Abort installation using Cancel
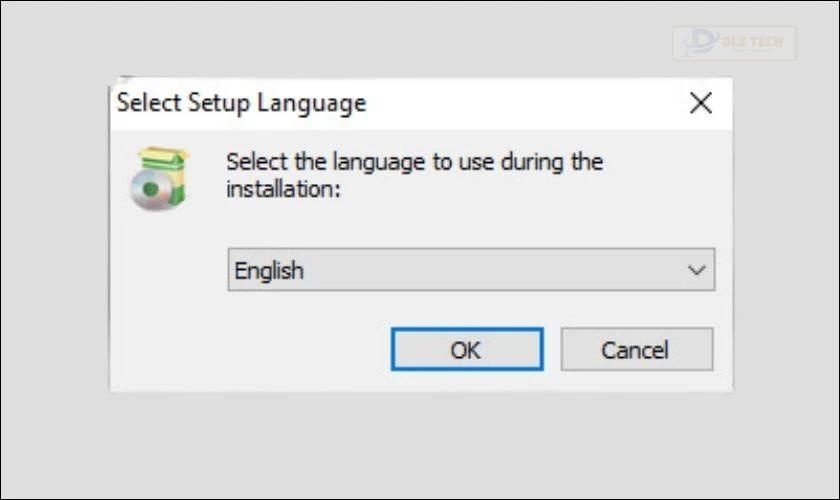Screen dimensions: 840x500 click(x=637, y=349)
